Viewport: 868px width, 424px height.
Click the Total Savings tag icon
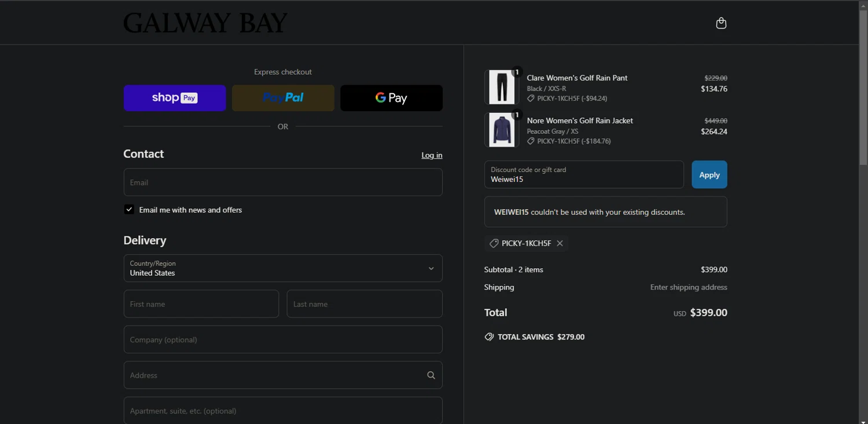coord(489,337)
